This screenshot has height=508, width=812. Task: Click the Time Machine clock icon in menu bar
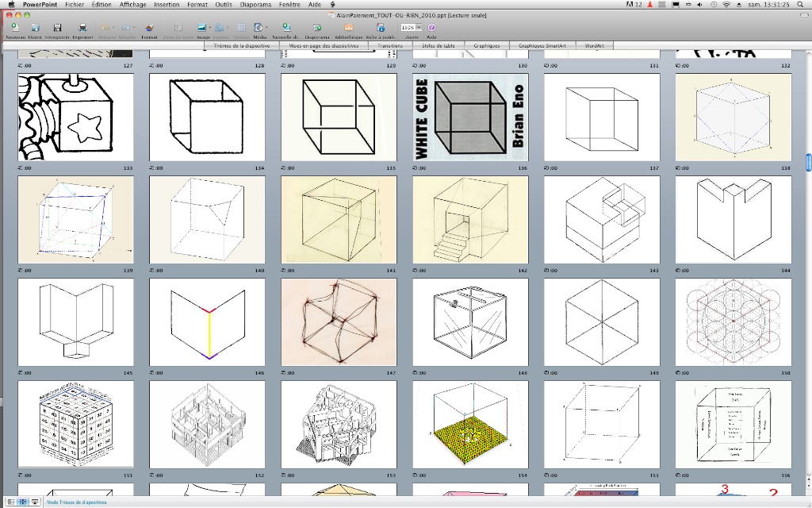(x=713, y=5)
